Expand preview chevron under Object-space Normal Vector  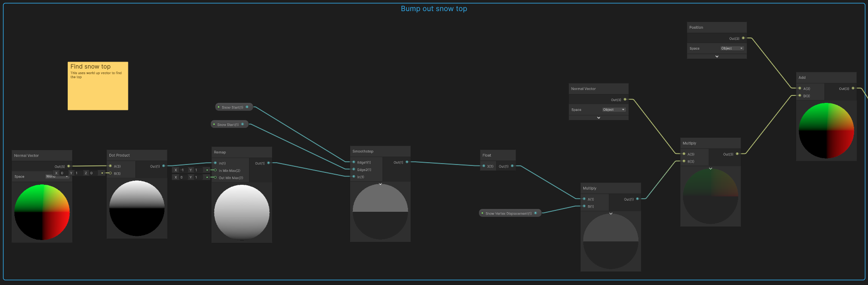pos(599,118)
